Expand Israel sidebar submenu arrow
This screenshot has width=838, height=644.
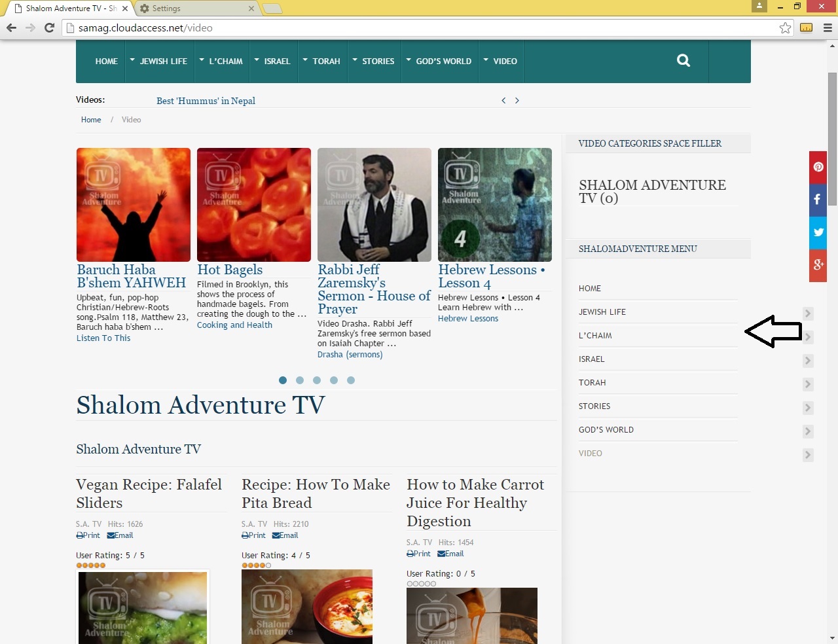[808, 361]
